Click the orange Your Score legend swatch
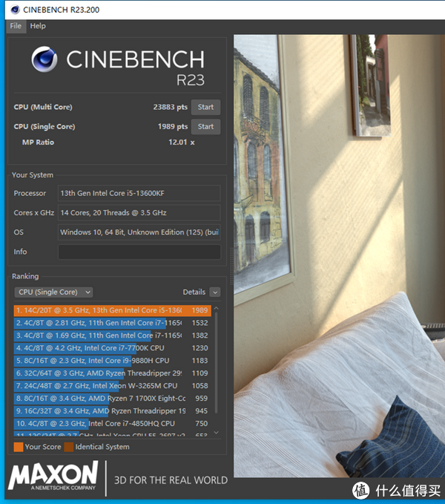445x504 pixels. pos(19,447)
